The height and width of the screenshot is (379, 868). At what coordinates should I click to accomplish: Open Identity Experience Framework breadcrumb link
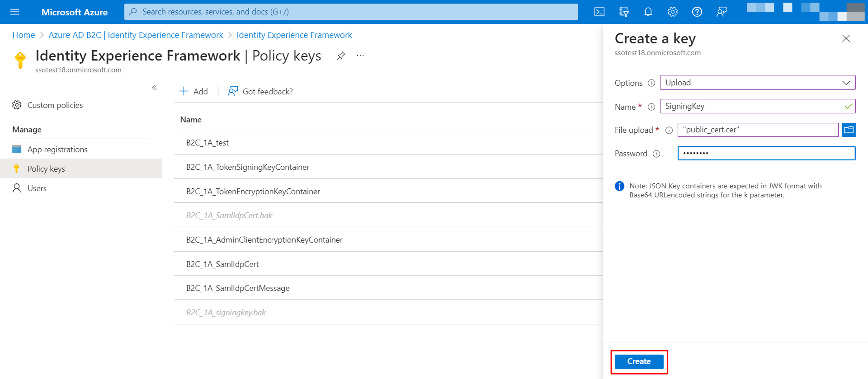pyautogui.click(x=294, y=35)
